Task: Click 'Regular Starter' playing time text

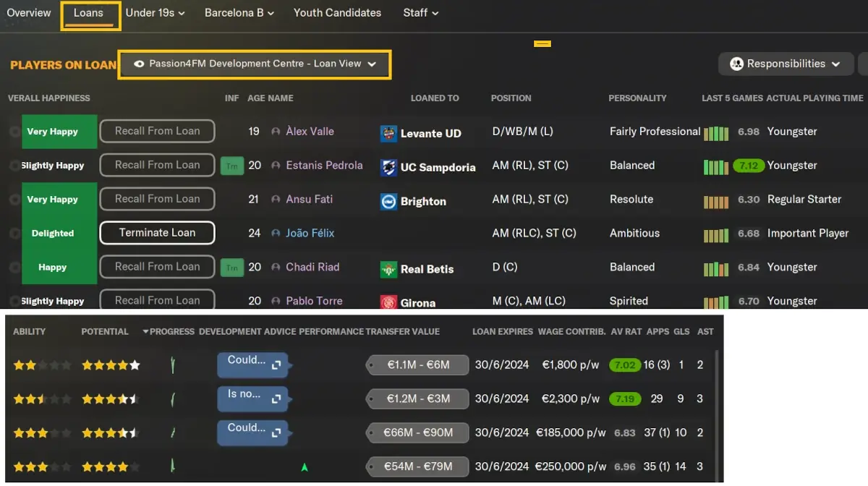Action: pyautogui.click(x=804, y=200)
